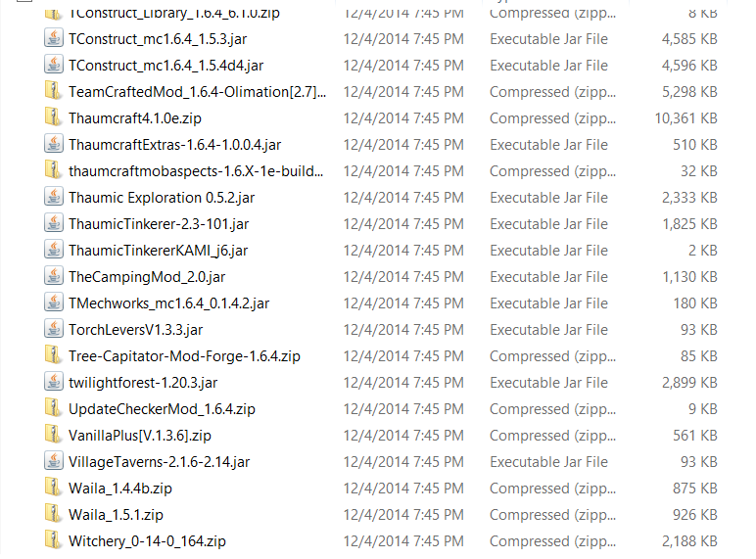Image resolution: width=756 pixels, height=559 pixels.
Task: Select ThaumicTinkerer-2.3-101.jar file name
Action: (159, 223)
